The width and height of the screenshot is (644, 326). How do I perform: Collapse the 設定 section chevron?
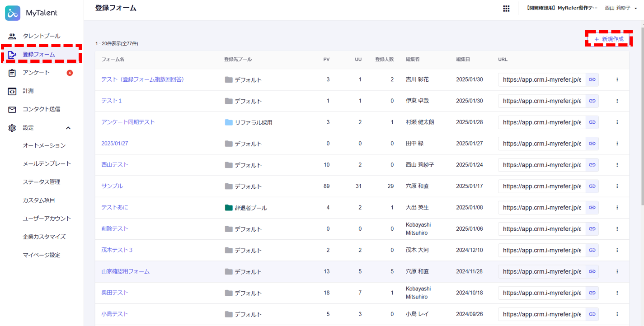click(68, 128)
